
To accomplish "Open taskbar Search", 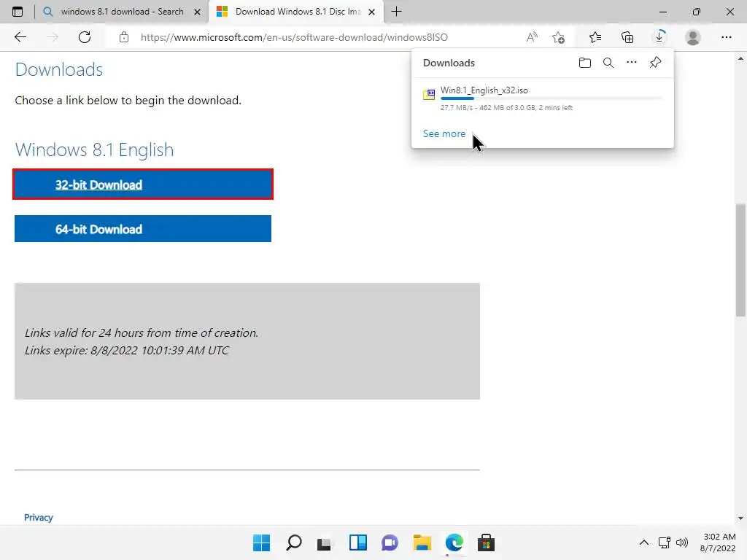I will click(x=293, y=542).
